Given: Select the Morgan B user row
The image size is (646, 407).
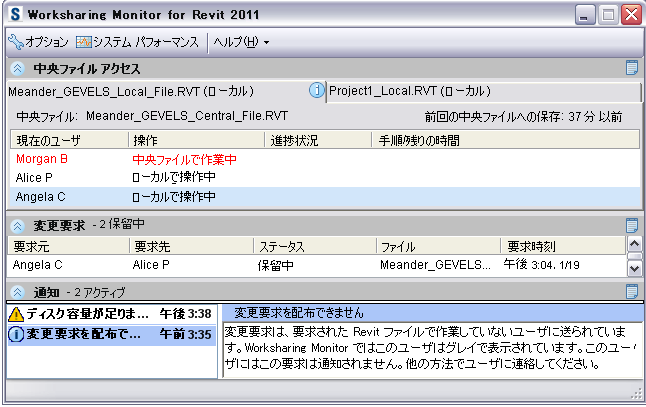Looking at the screenshot, I should [325, 159].
